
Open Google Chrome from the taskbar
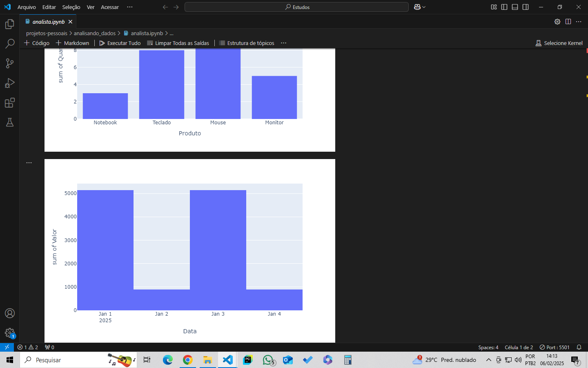pos(188,360)
